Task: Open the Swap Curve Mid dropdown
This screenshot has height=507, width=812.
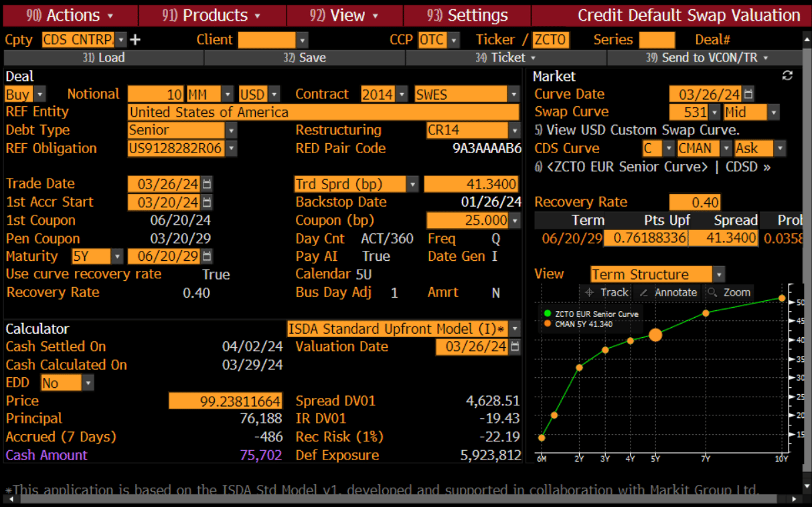Action: click(x=774, y=112)
